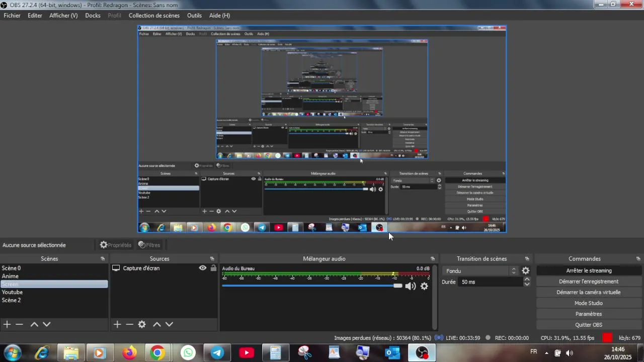Undock the Commandes panel with its float icon
The width and height of the screenshot is (644, 362).
point(638,259)
